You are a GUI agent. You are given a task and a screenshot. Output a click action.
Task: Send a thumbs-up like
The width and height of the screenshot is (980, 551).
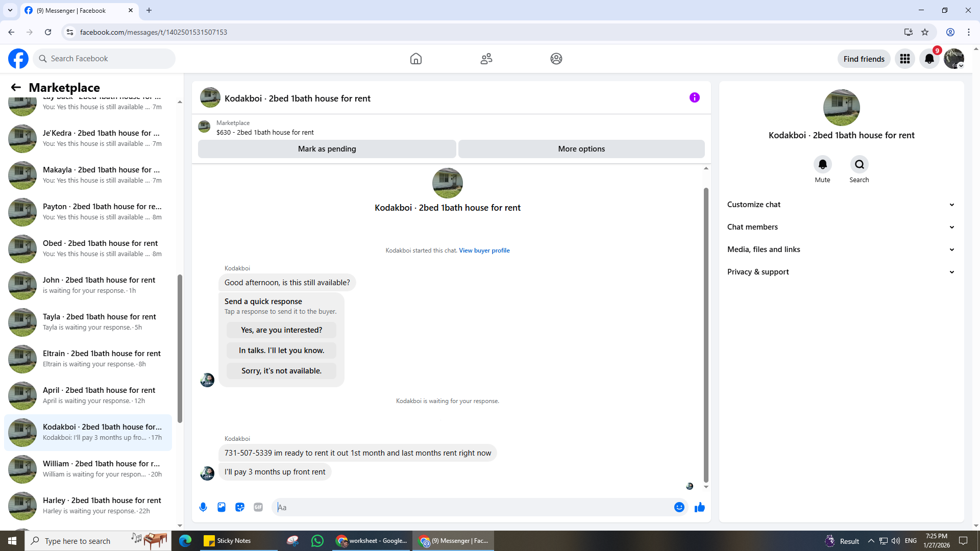pos(700,507)
